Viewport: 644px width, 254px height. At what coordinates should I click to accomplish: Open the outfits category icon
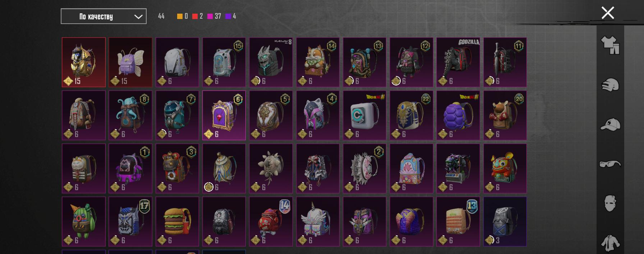[610, 45]
